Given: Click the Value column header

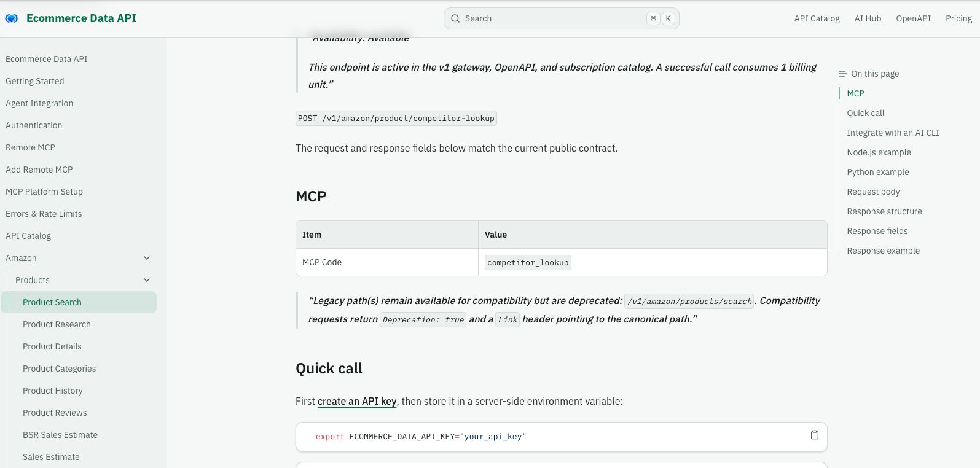Looking at the screenshot, I should (x=653, y=235).
